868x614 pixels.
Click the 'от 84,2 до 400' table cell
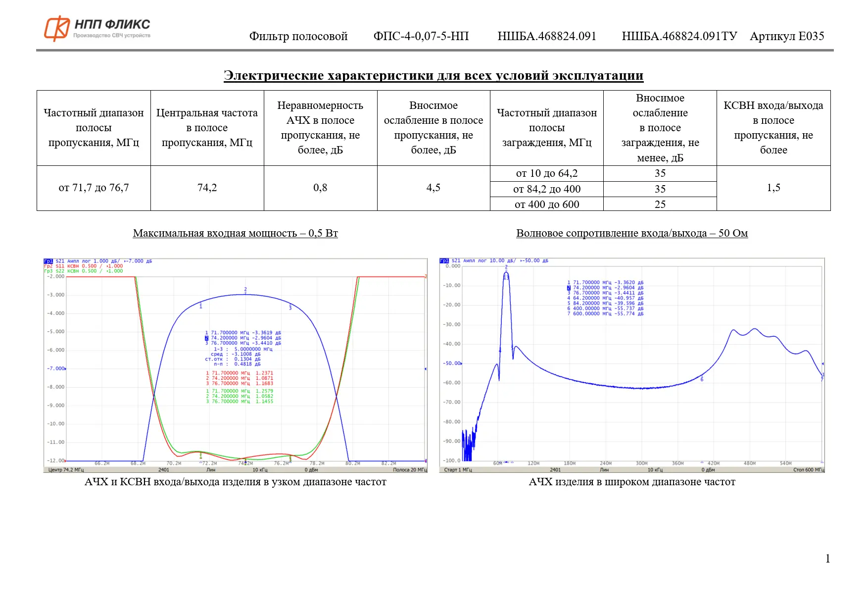point(547,189)
